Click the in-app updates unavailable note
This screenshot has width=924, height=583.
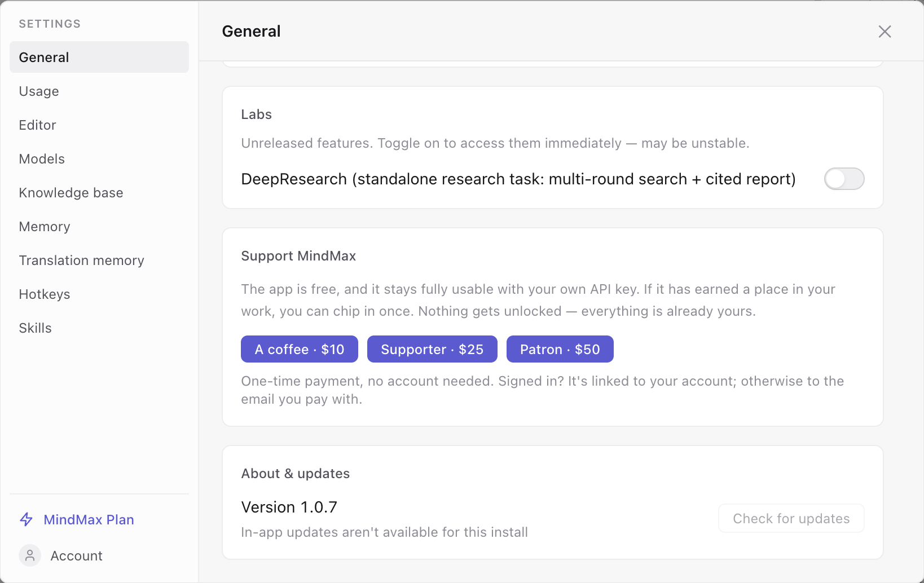385,532
